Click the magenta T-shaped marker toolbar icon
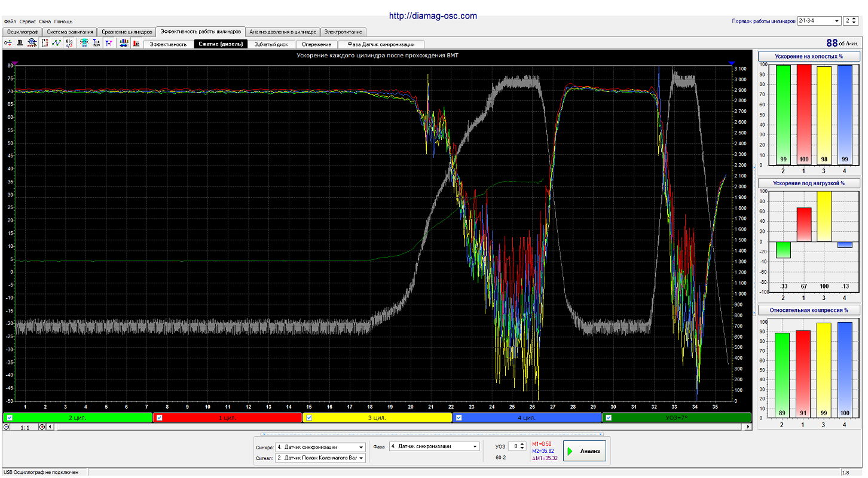Screen dimensions: 868x478 pos(109,43)
